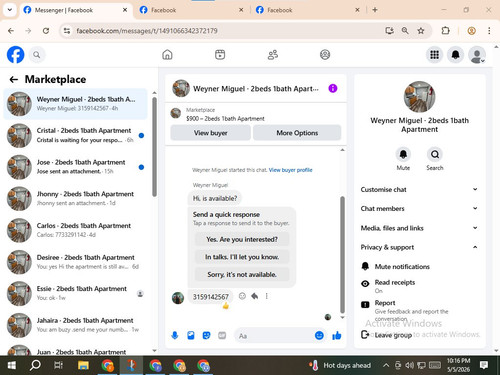Image resolution: width=500 pixels, height=375 pixels.
Task: Open browser extensions puzzle icon
Action: (445, 31)
